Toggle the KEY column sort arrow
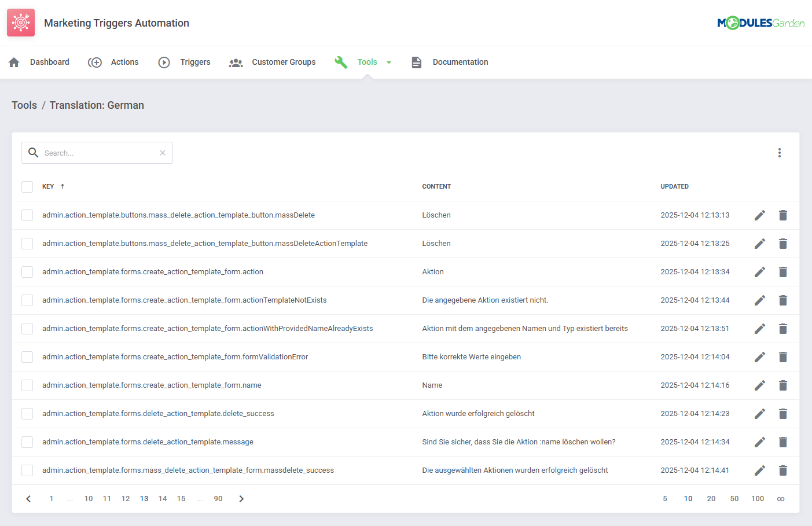The image size is (812, 526). [62, 186]
